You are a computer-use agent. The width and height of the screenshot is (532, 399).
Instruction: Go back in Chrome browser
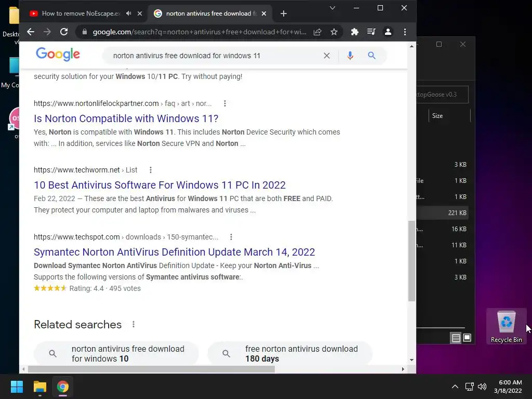pos(31,32)
